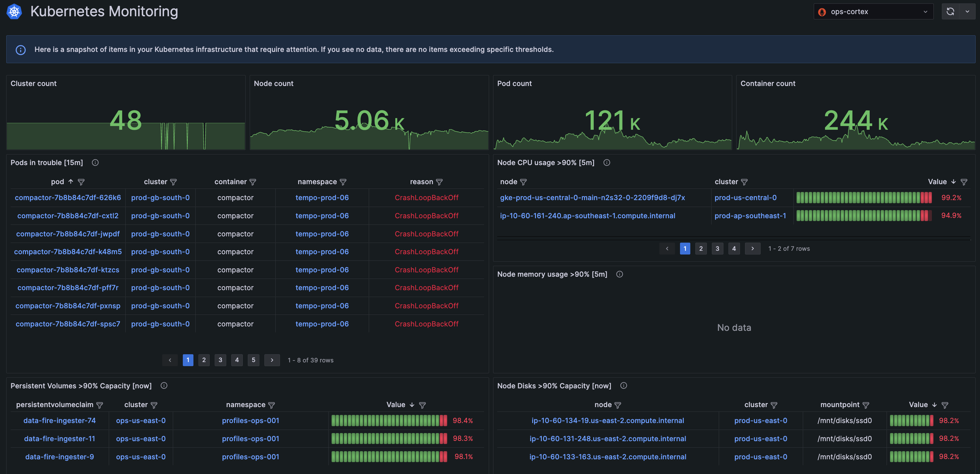Viewport: 980px width, 474px height.
Task: Open filter icon on reason column
Action: (439, 182)
